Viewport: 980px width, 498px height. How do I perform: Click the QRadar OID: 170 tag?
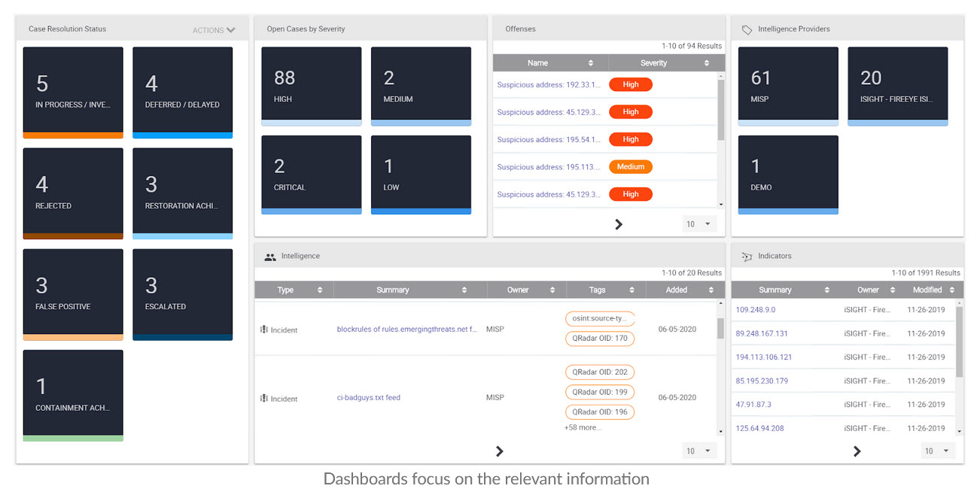point(600,339)
